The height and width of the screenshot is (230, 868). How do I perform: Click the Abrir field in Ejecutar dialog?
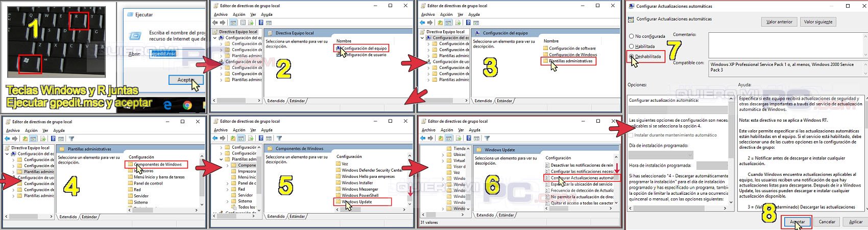tap(178, 54)
